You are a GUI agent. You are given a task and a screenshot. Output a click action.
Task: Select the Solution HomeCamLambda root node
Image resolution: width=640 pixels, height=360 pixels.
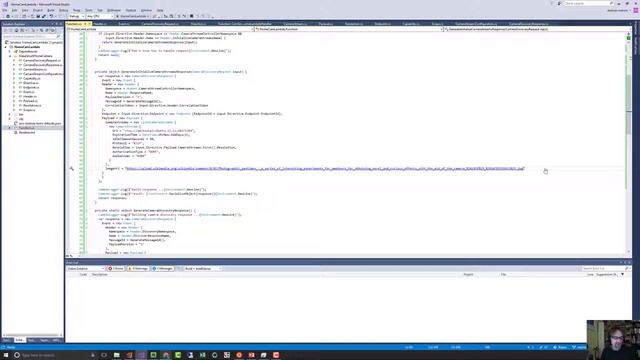(x=36, y=42)
